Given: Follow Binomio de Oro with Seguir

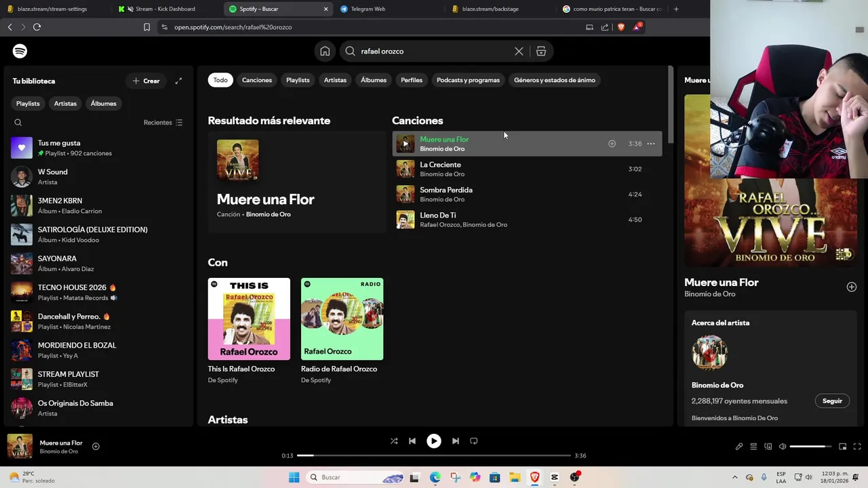Looking at the screenshot, I should click(832, 401).
